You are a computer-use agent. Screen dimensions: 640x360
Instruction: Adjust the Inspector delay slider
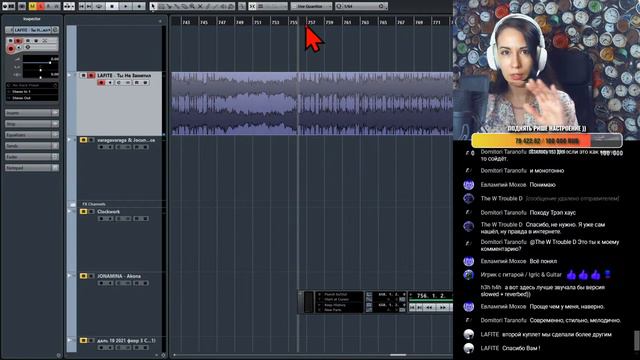click(40, 77)
